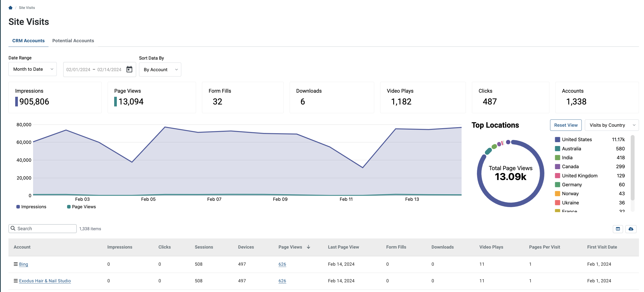Click the Ukraine color swatch

[x=557, y=202]
